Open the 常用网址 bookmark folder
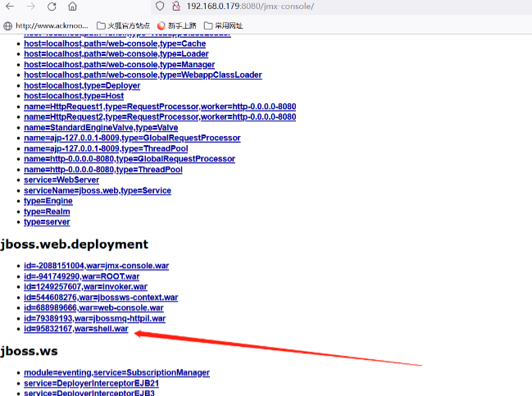This screenshot has height=396, width=532. pos(223,25)
